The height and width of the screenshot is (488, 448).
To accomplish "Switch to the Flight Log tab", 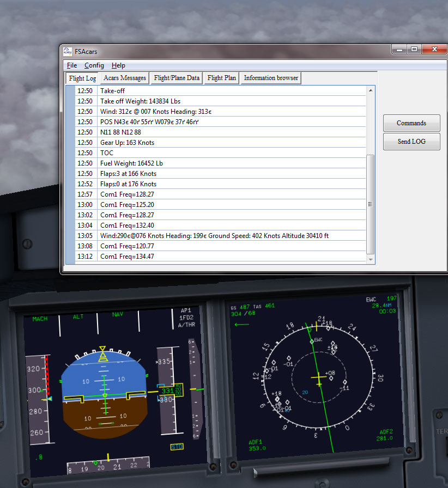I will [x=82, y=78].
